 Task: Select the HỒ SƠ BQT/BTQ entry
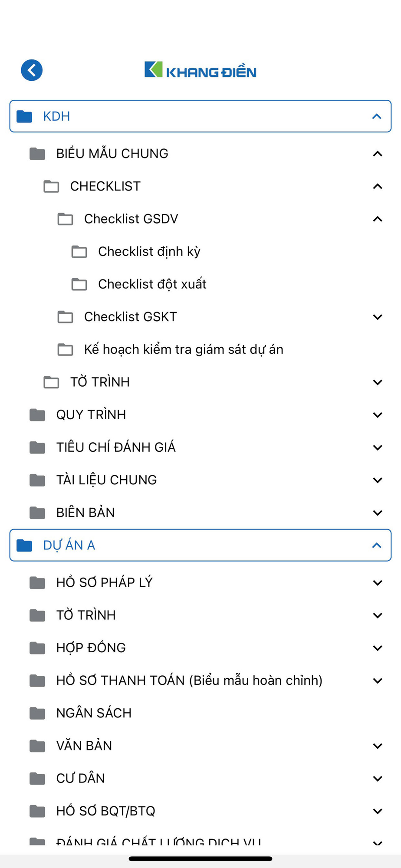[x=105, y=811]
